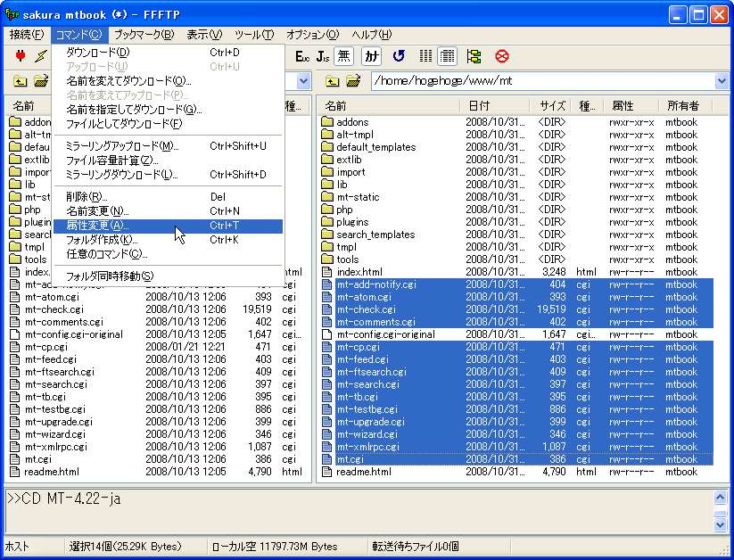Screen dimensions: 734x560
Task: Toggle JIS kanji code for host
Action: click(323, 57)
